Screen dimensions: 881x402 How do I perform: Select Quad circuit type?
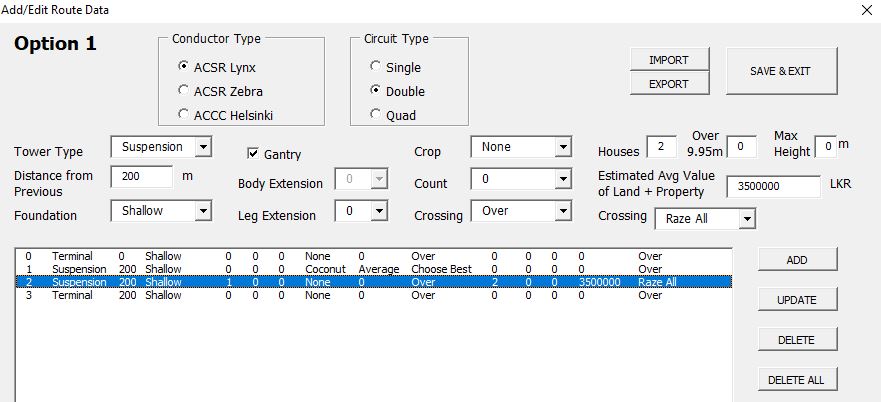coord(376,115)
